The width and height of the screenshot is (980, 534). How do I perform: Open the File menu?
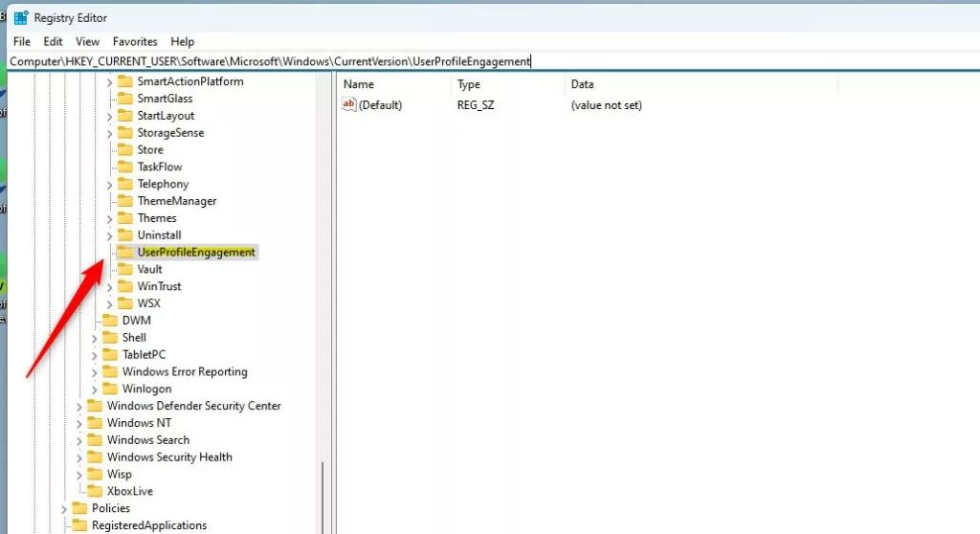tap(22, 41)
